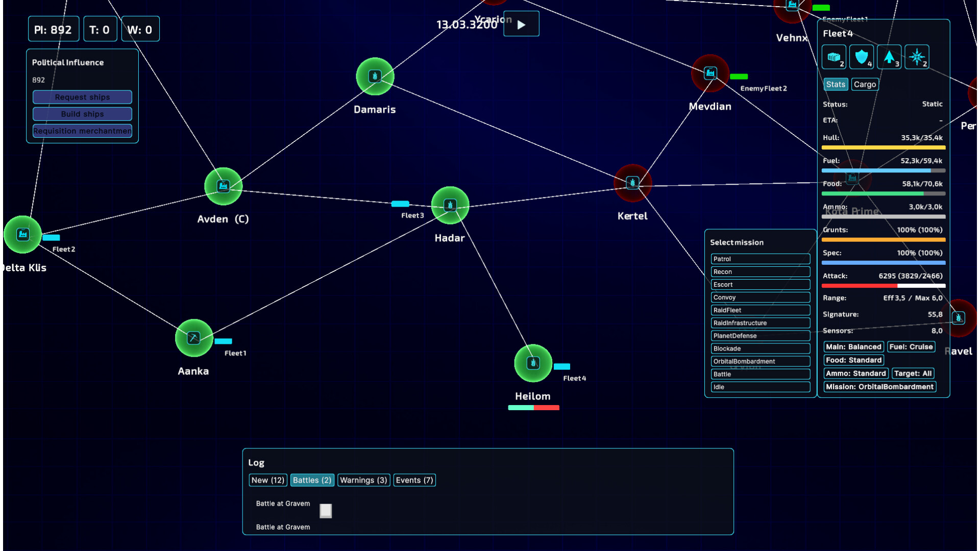Toggle checkbox next to Battle at Gravem
This screenshot has width=980, height=551.
(326, 511)
